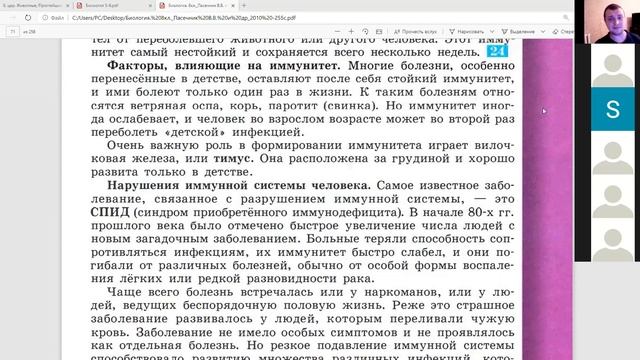Click the page number field showing 71
The width and height of the screenshot is (640, 360).
13,31
